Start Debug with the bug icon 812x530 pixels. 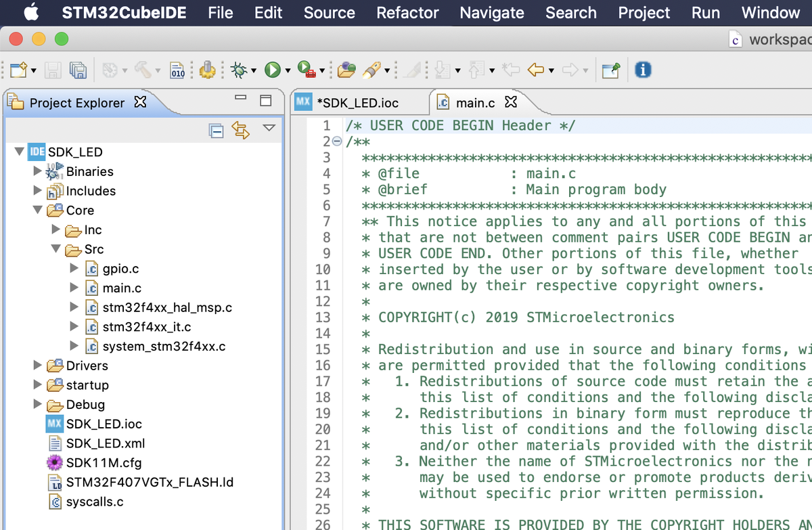coord(239,70)
